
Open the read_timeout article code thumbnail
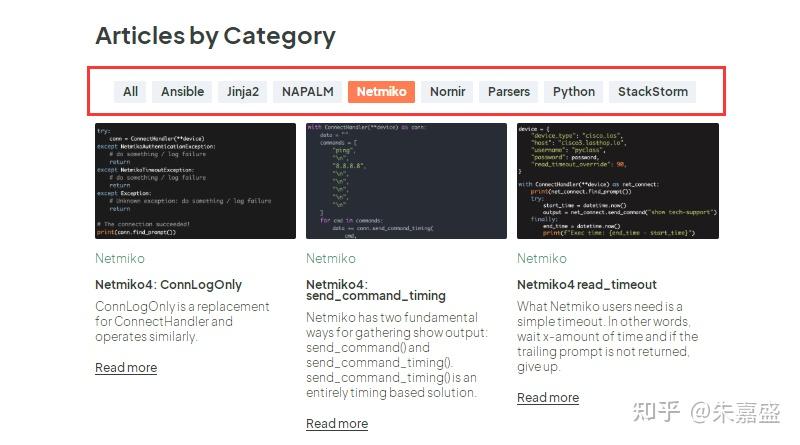[618, 181]
